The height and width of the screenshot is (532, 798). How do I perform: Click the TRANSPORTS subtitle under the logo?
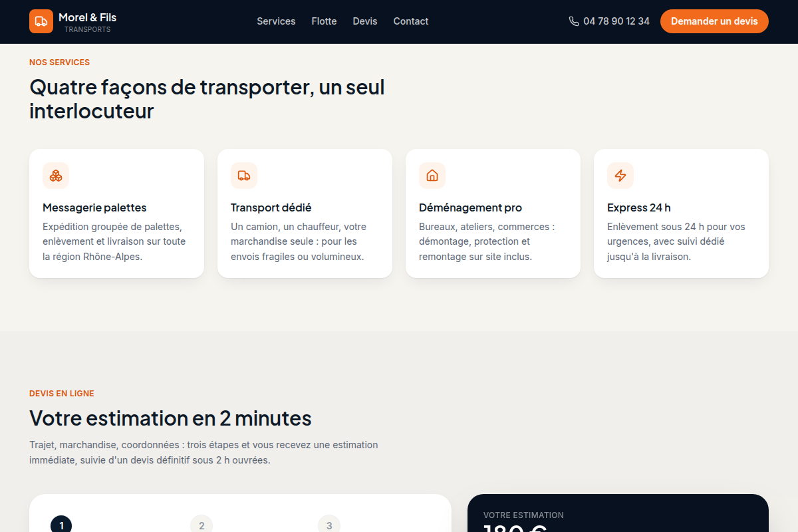pos(87,30)
